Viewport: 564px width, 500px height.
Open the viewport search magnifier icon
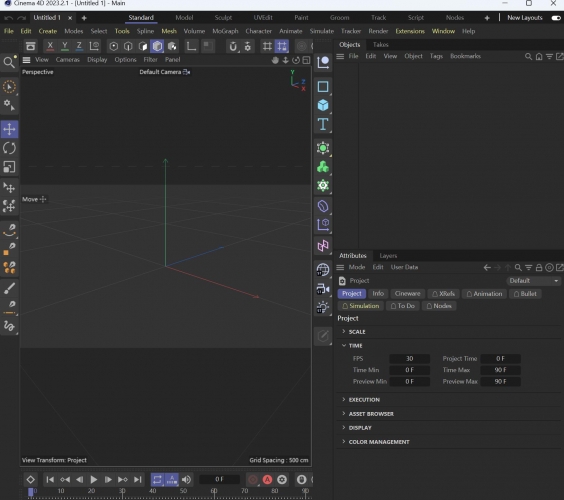pyautogui.click(x=9, y=62)
